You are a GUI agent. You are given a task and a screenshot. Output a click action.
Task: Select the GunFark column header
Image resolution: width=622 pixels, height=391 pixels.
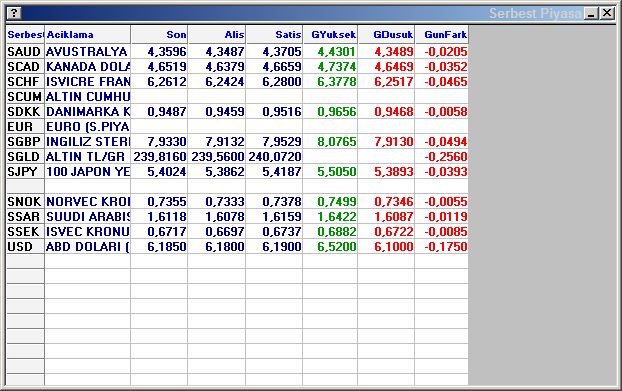coord(442,34)
